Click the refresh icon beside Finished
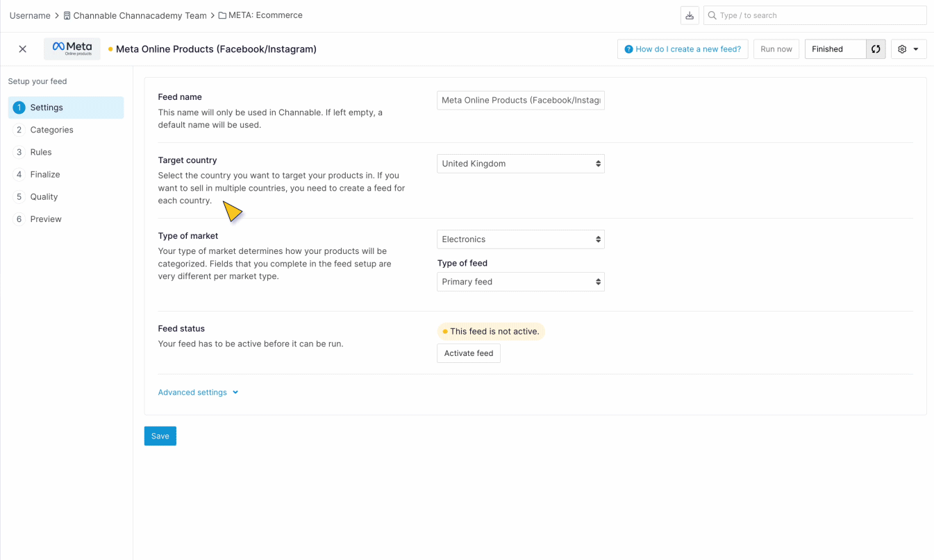The height and width of the screenshot is (560, 934). [x=876, y=49]
